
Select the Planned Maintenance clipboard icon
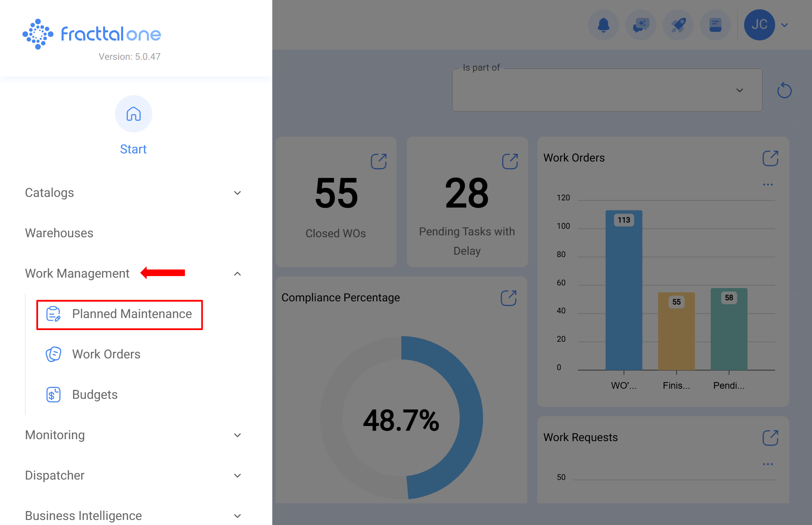[53, 314]
